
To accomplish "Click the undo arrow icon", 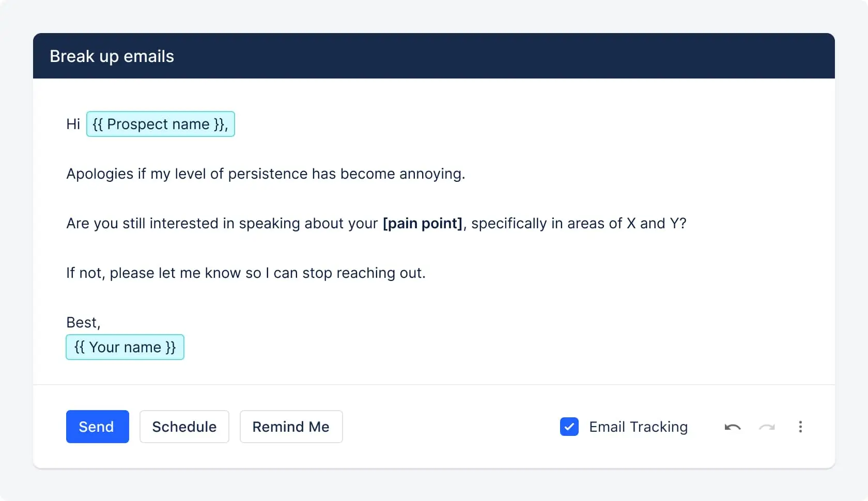I will [733, 427].
